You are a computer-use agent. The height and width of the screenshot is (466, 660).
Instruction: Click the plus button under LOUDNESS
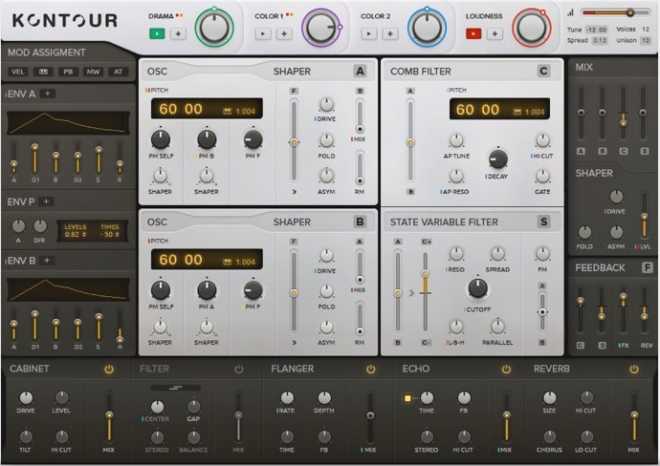[495, 33]
